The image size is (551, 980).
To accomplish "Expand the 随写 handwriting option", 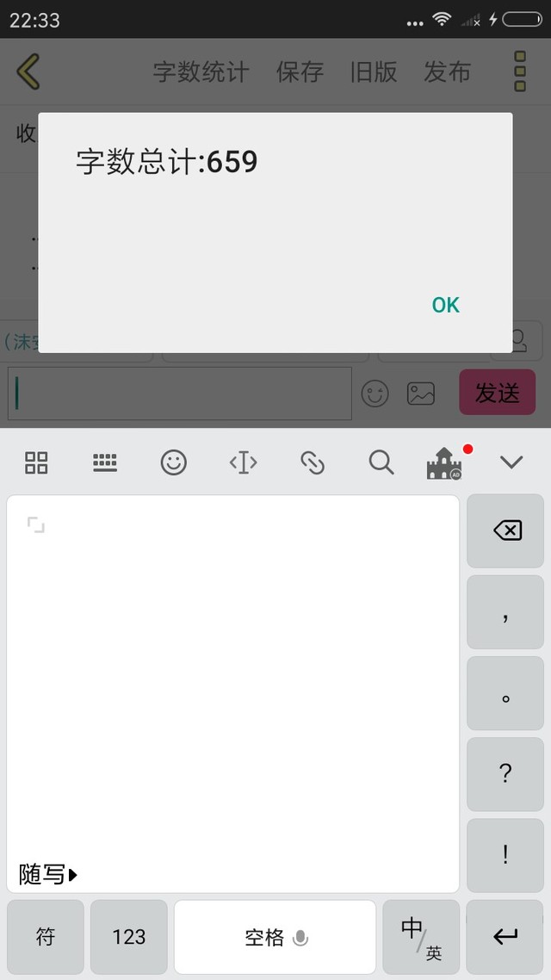I will coord(48,874).
